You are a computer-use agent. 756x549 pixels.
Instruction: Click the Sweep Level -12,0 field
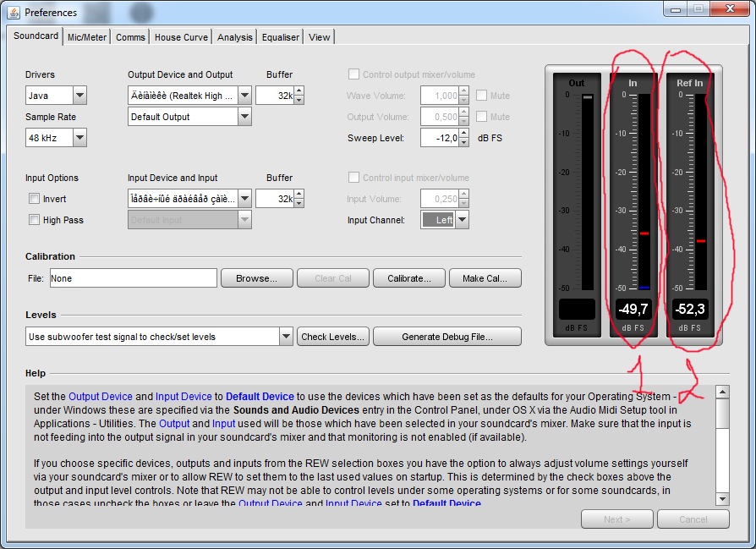click(440, 138)
